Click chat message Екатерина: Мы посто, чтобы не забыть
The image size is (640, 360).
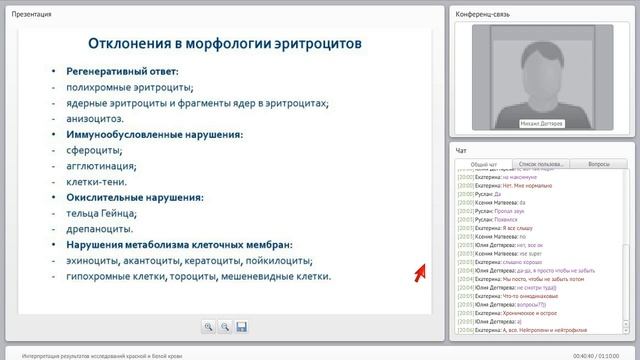(x=521, y=279)
